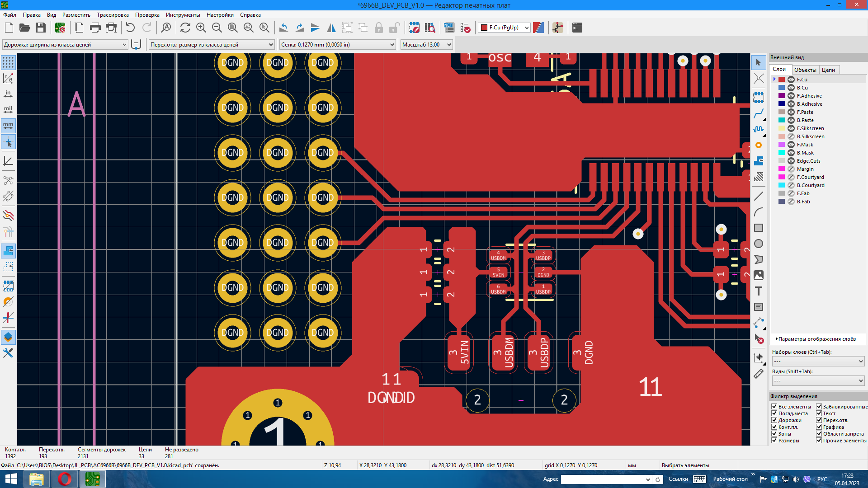Toggle visibility eye of B.Cu layer
The width and height of the screenshot is (868, 488).
coord(791,88)
